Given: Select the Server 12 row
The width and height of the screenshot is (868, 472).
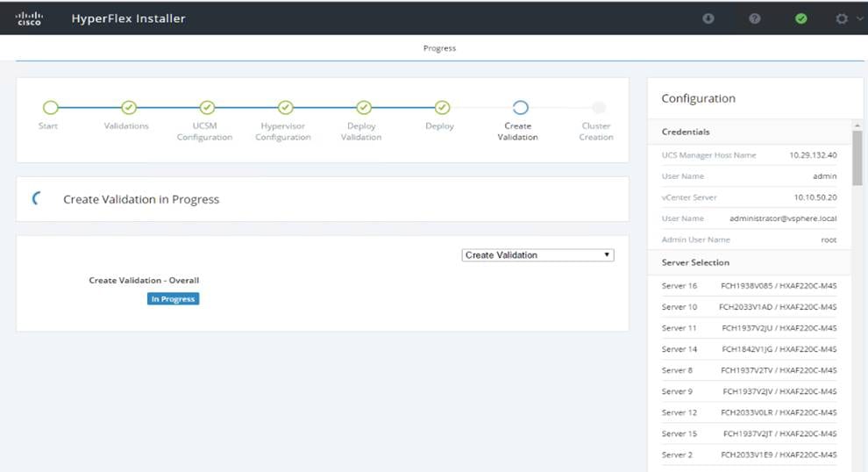Looking at the screenshot, I should [x=749, y=412].
